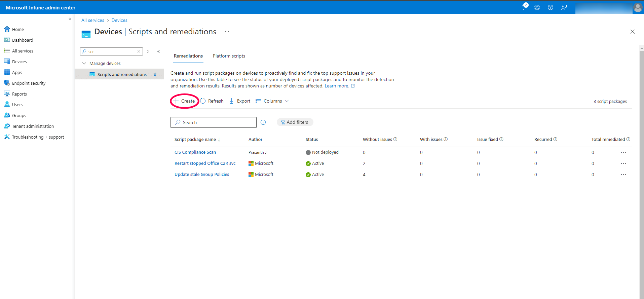Show search info tooltip icon
Screen dimensions: 644x299
click(263, 122)
